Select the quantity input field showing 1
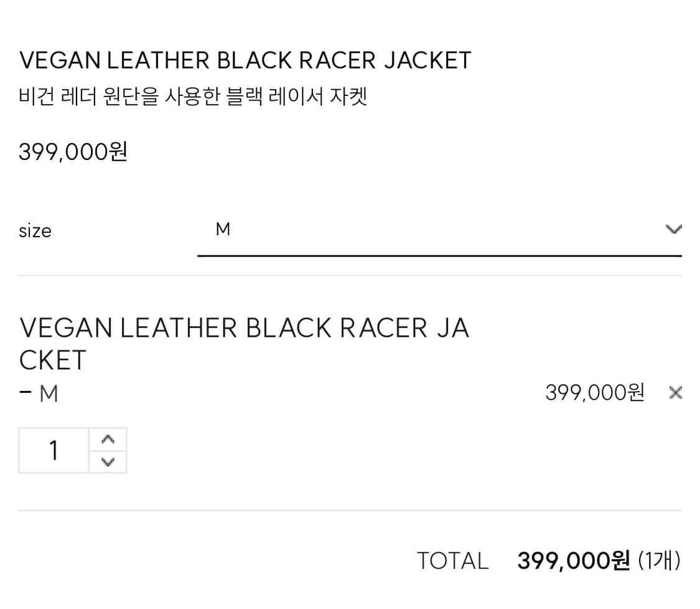The height and width of the screenshot is (609, 700). (x=54, y=450)
